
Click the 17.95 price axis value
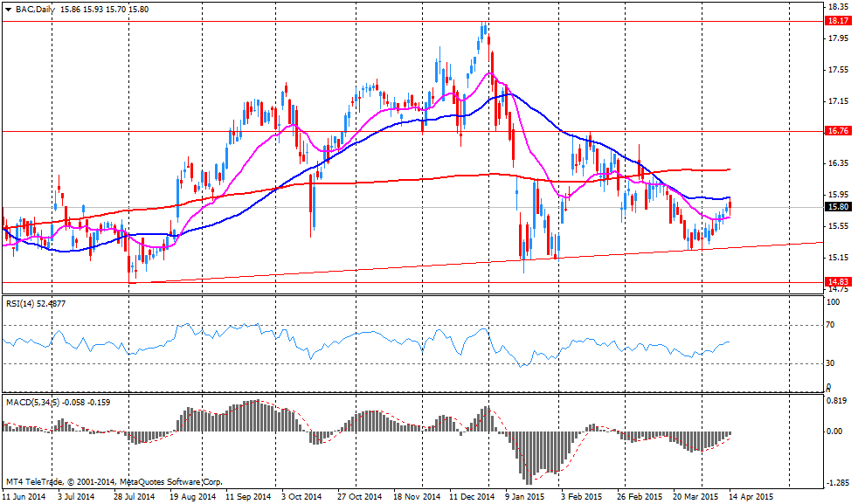pos(838,38)
